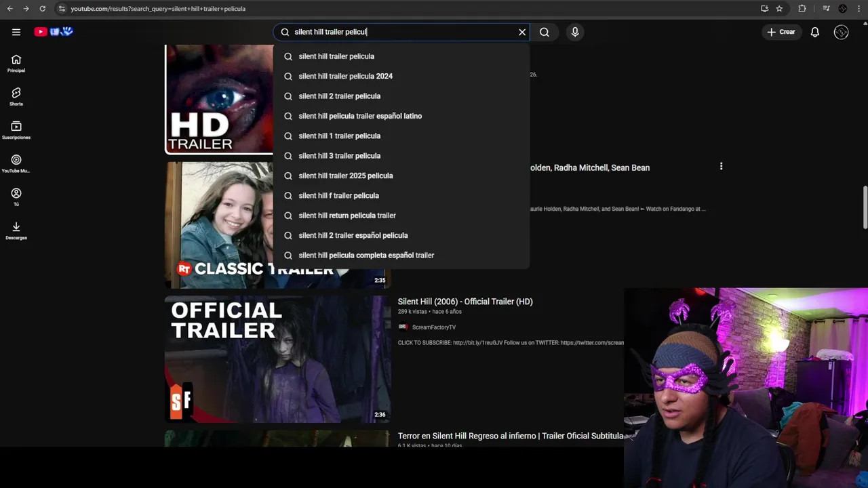
Task: Open the HD TRAILER eye thumbnail video
Action: click(x=219, y=100)
